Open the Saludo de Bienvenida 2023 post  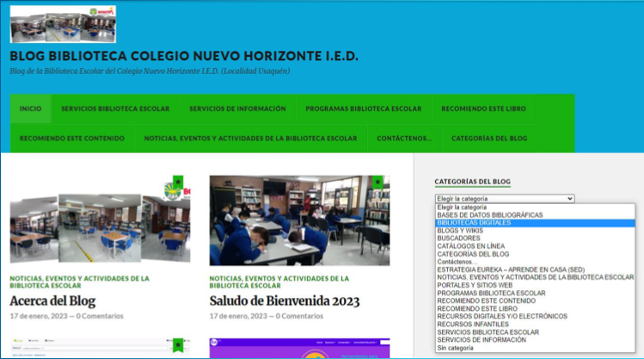285,301
